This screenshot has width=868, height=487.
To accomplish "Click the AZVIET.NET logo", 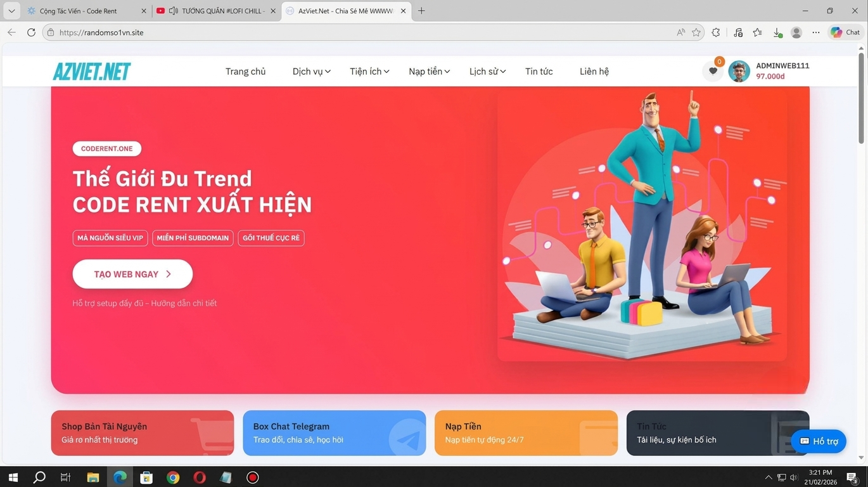I will (x=92, y=72).
